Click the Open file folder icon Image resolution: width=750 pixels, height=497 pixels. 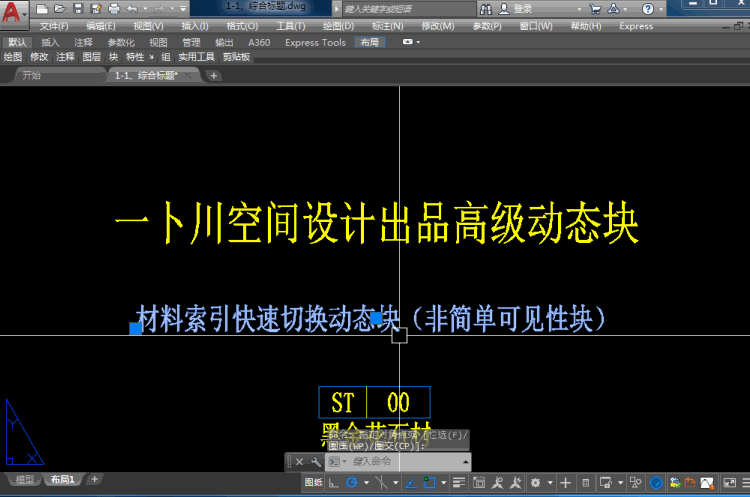coord(60,9)
